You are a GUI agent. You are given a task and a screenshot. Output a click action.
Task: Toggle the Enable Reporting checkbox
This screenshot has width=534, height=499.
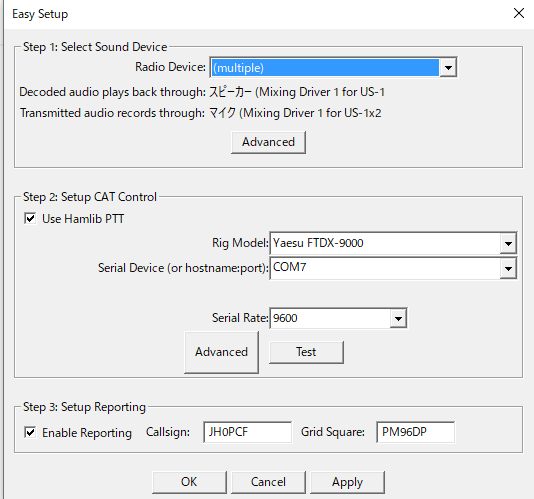[x=30, y=432]
